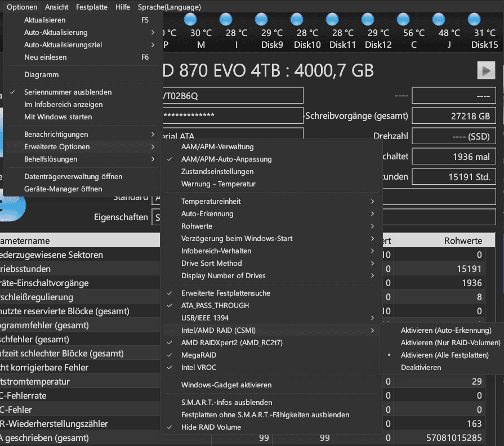Image resolution: width=504 pixels, height=446 pixels.
Task: Click raw value 57081015285
Action: (x=453, y=438)
